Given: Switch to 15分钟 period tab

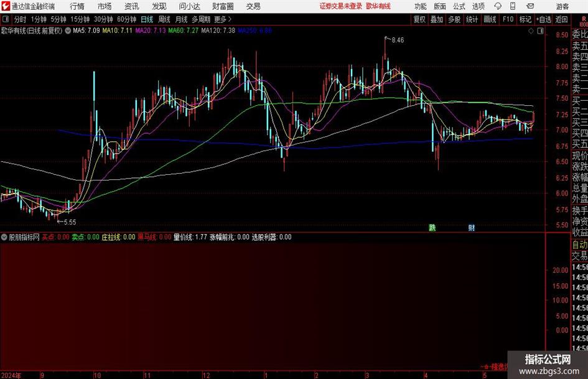Looking at the screenshot, I should (80, 19).
